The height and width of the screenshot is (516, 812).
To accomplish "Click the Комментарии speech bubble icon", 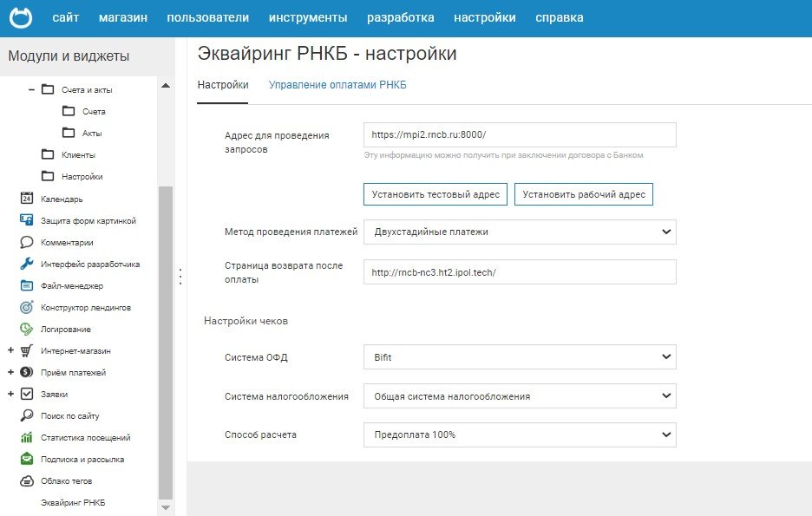I will tap(26, 242).
